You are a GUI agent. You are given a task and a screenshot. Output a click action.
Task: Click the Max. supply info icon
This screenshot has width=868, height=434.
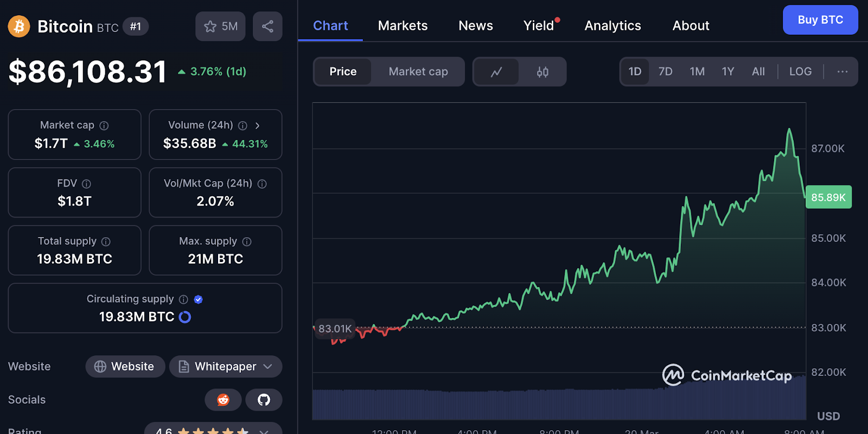pyautogui.click(x=247, y=241)
